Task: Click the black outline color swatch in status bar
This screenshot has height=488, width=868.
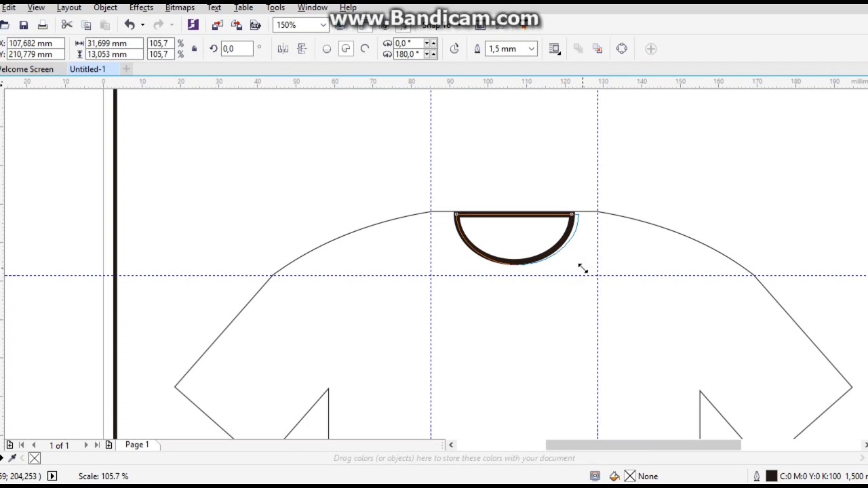Action: point(771,476)
